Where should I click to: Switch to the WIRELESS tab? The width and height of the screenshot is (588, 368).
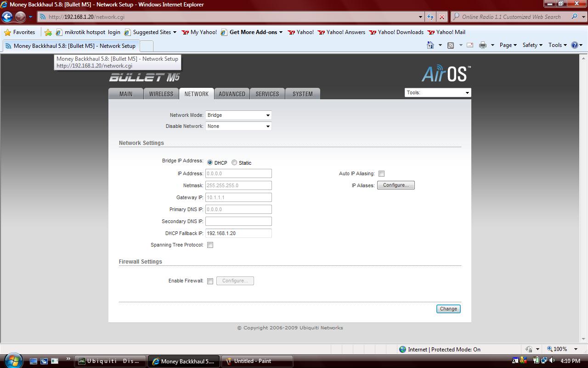[x=161, y=94]
